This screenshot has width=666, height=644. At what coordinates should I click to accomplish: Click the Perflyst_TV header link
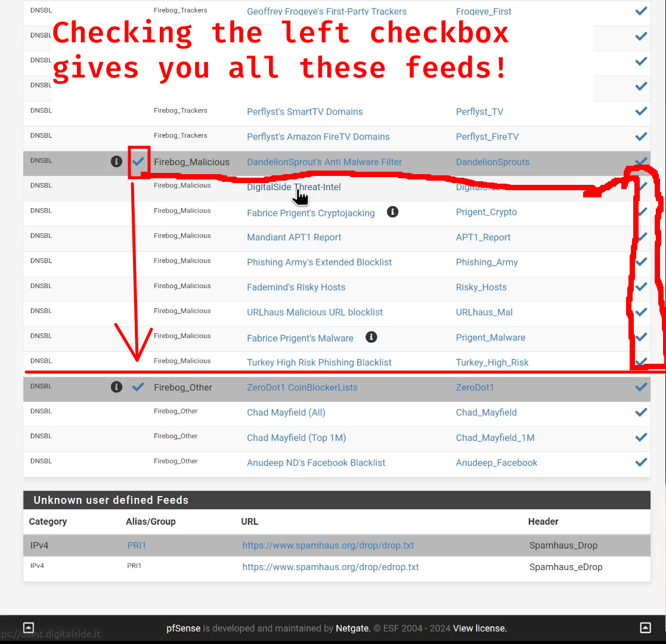pyautogui.click(x=479, y=112)
